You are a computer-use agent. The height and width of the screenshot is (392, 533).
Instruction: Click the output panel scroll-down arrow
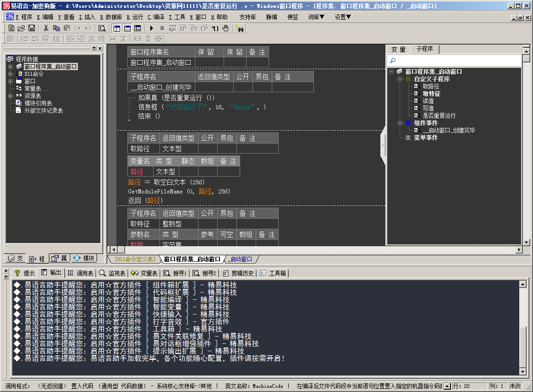523,371
